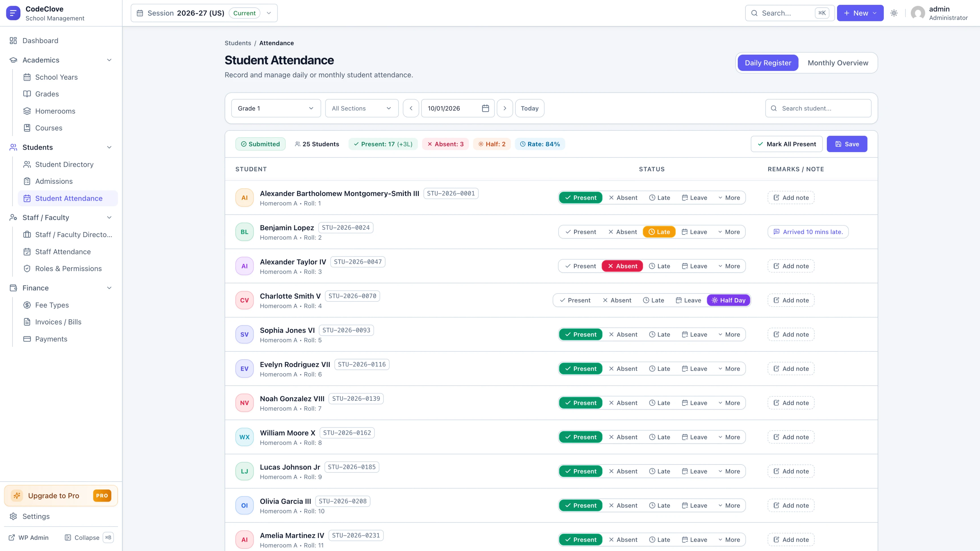
Task: Open Admissions menu item
Action: pyautogui.click(x=68, y=181)
